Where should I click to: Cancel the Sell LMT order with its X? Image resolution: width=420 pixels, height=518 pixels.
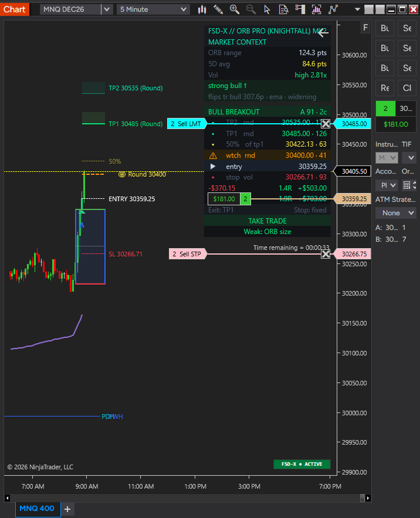[x=326, y=124]
